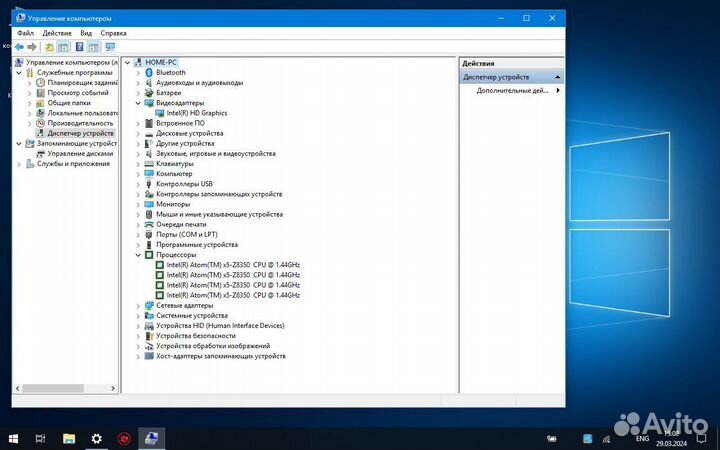This screenshot has width=720, height=450.
Task: Click the Help icon in the toolbar
Action: point(80,46)
